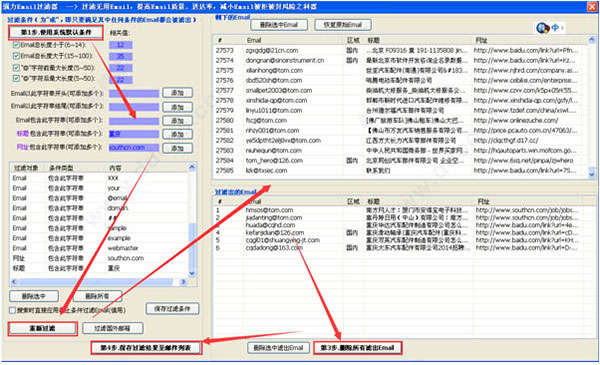Select the 'example' condition row

click(99, 238)
